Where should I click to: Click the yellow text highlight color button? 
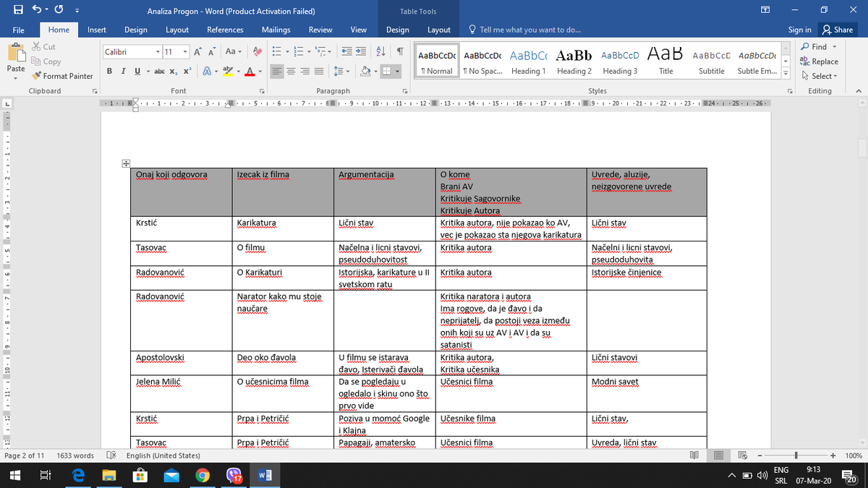click(x=227, y=71)
